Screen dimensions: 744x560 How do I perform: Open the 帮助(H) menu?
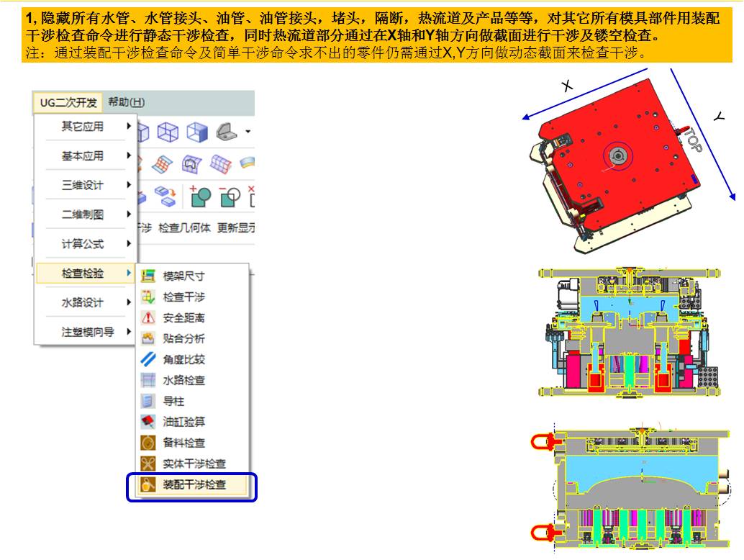click(x=126, y=102)
